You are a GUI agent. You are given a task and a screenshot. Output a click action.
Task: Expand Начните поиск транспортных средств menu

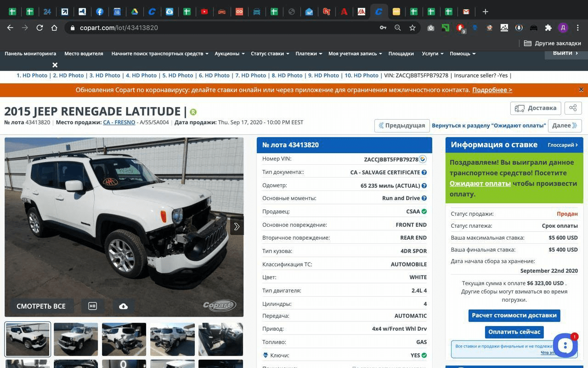160,54
